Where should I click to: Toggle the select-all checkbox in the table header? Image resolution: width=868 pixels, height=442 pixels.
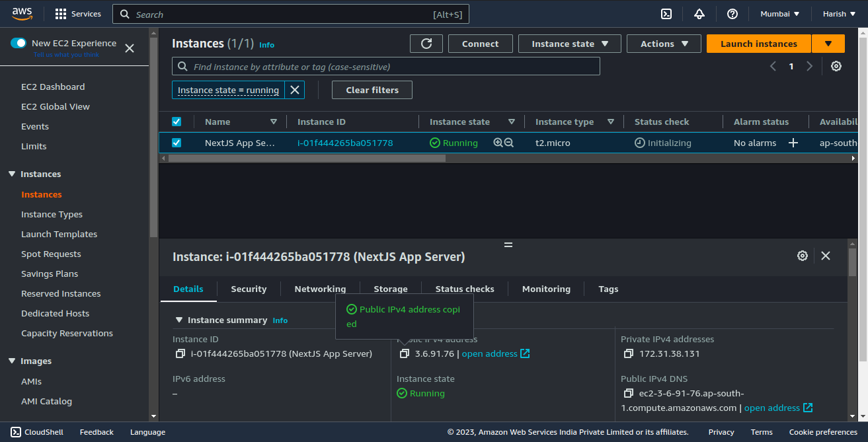pyautogui.click(x=177, y=122)
